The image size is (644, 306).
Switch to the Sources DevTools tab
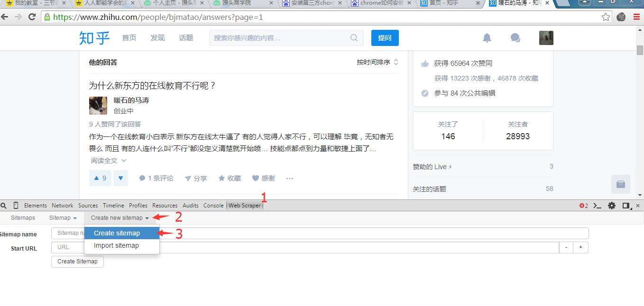(88, 206)
